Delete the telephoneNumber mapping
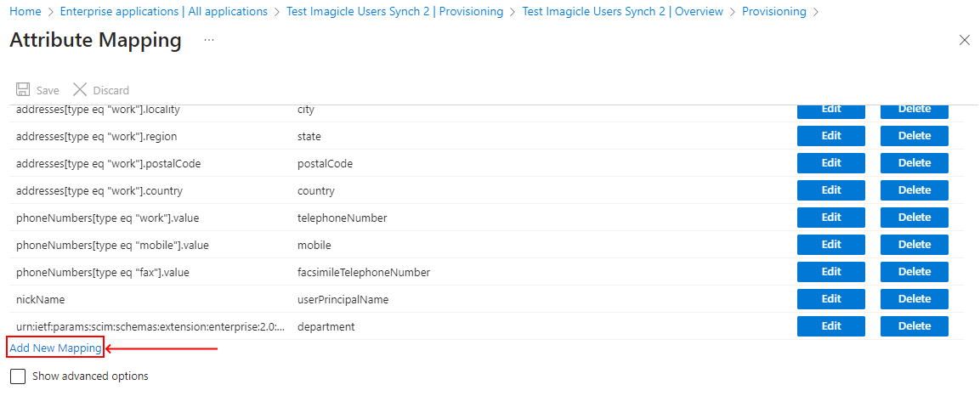The image size is (980, 396). (x=914, y=218)
